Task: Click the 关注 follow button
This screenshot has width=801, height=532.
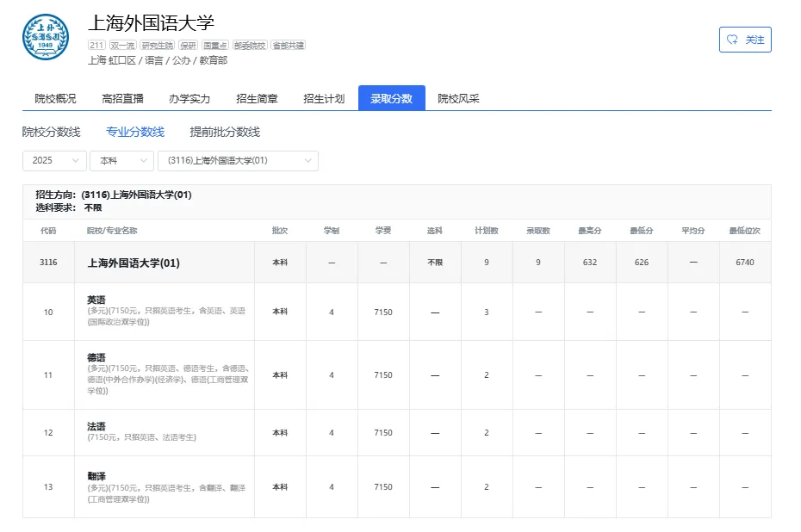Action: (745, 40)
